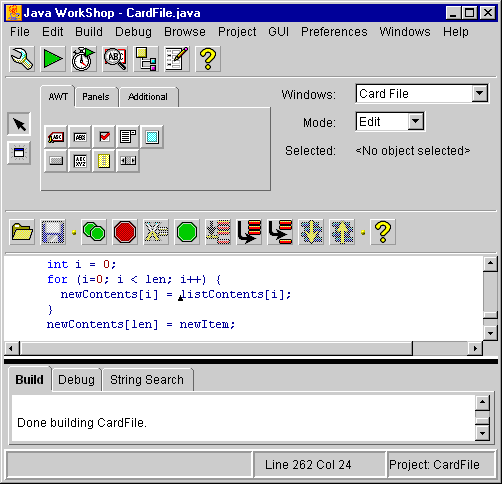Switch to the String Search tab
Screen dimensions: 502x484
coord(147,379)
